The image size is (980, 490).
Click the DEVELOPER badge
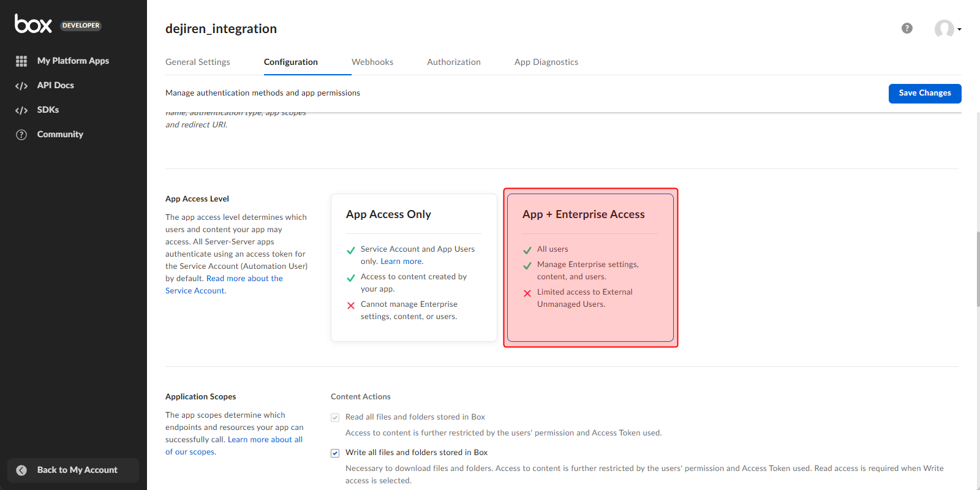81,26
